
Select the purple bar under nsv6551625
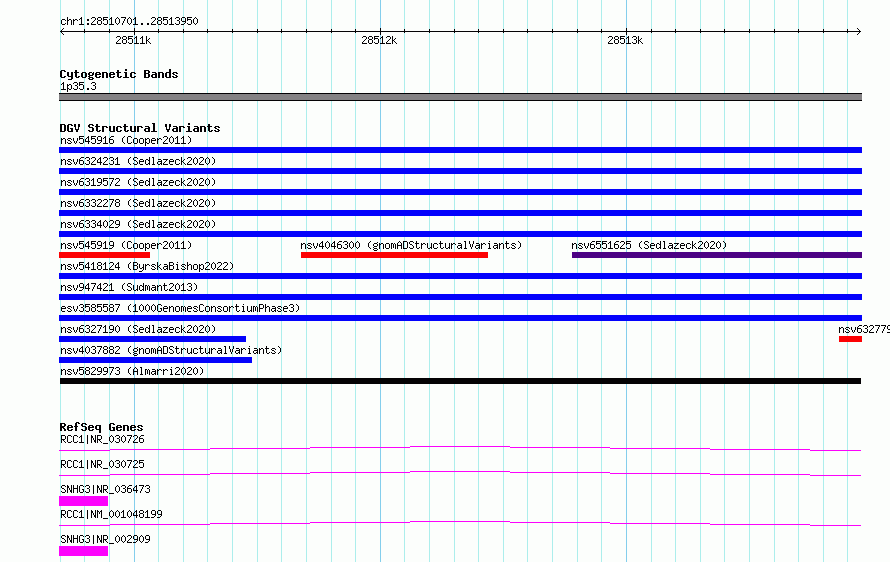(717, 255)
